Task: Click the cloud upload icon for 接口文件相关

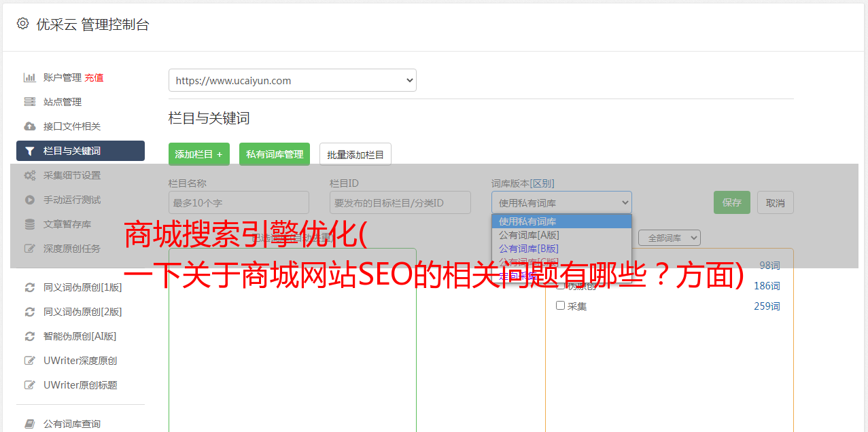Action: click(x=30, y=126)
